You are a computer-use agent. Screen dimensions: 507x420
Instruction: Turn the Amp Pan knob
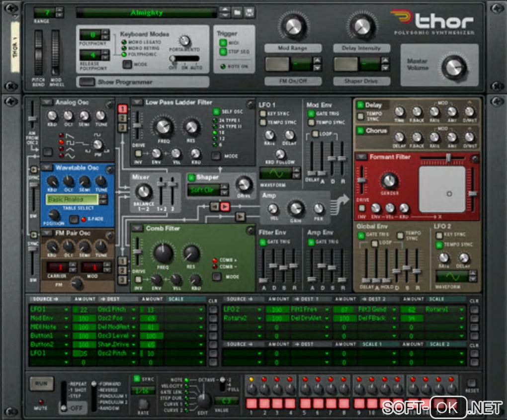point(319,209)
